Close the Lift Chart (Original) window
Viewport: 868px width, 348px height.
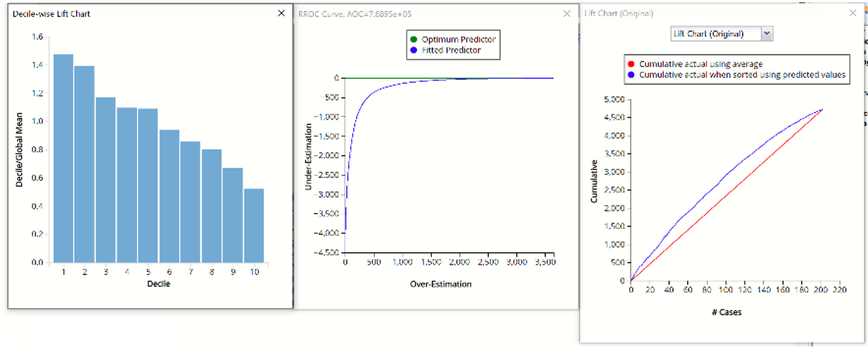click(852, 13)
